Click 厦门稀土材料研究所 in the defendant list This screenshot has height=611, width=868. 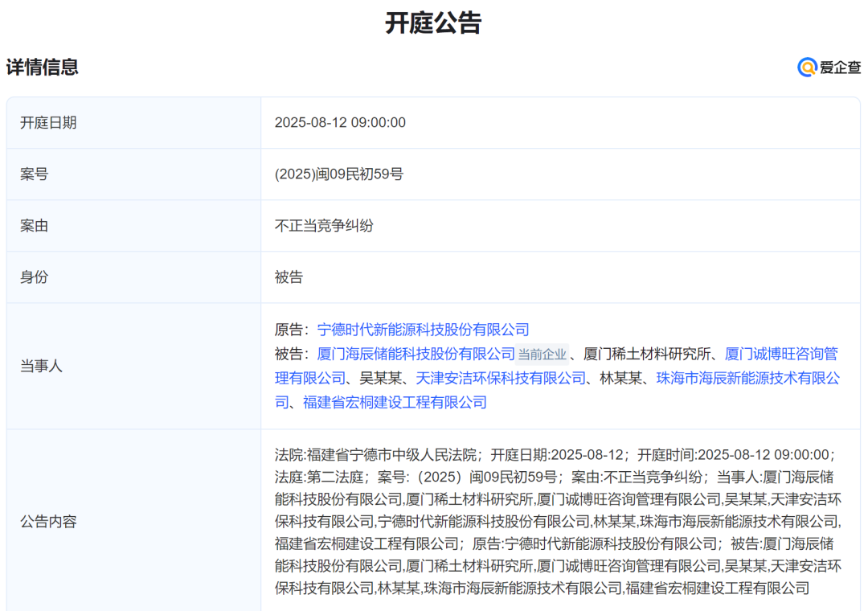coord(649,354)
